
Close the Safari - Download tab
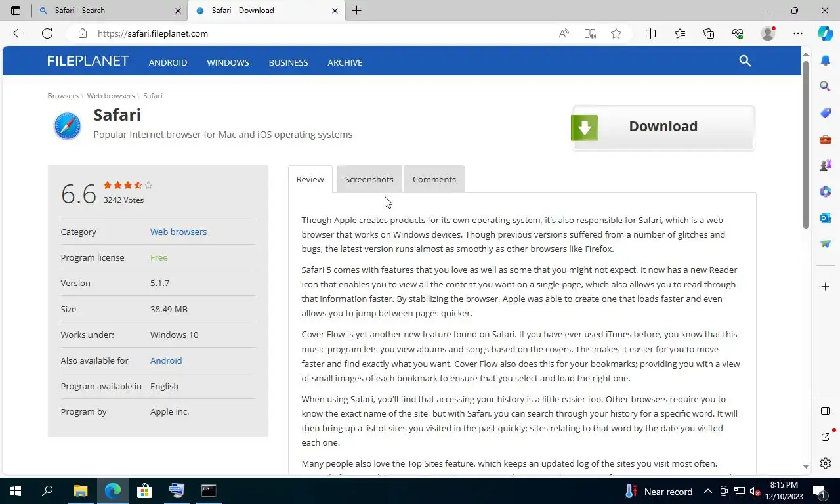tap(335, 10)
